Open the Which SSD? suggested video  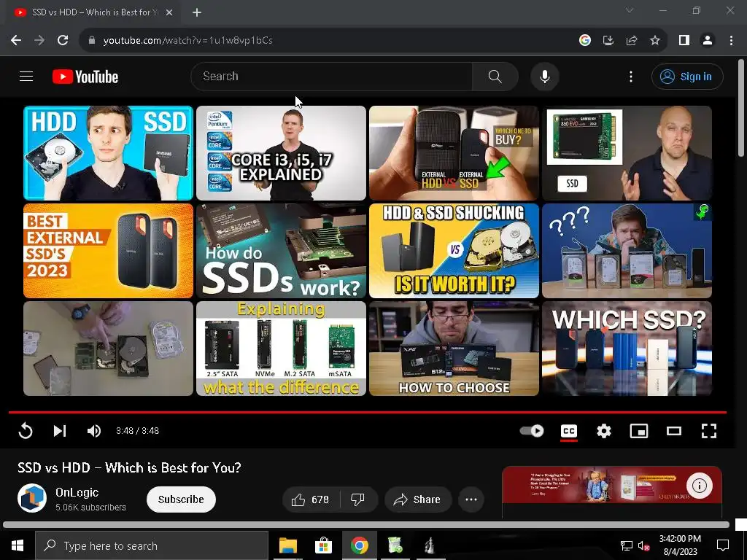627,348
